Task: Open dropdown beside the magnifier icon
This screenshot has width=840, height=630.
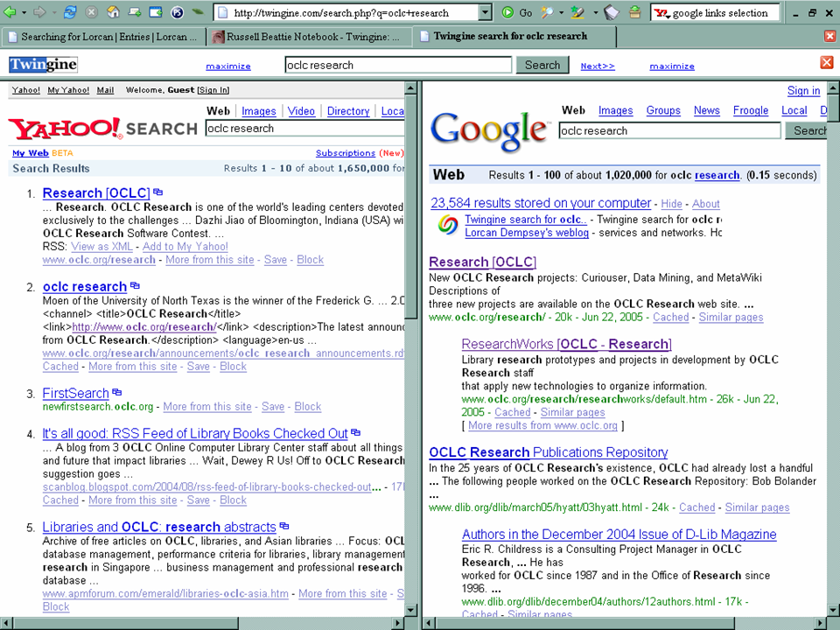Action: pyautogui.click(x=562, y=12)
